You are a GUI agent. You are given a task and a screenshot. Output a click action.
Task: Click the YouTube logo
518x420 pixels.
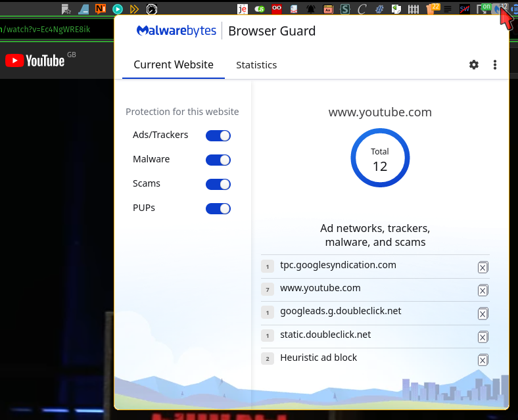tap(35, 61)
